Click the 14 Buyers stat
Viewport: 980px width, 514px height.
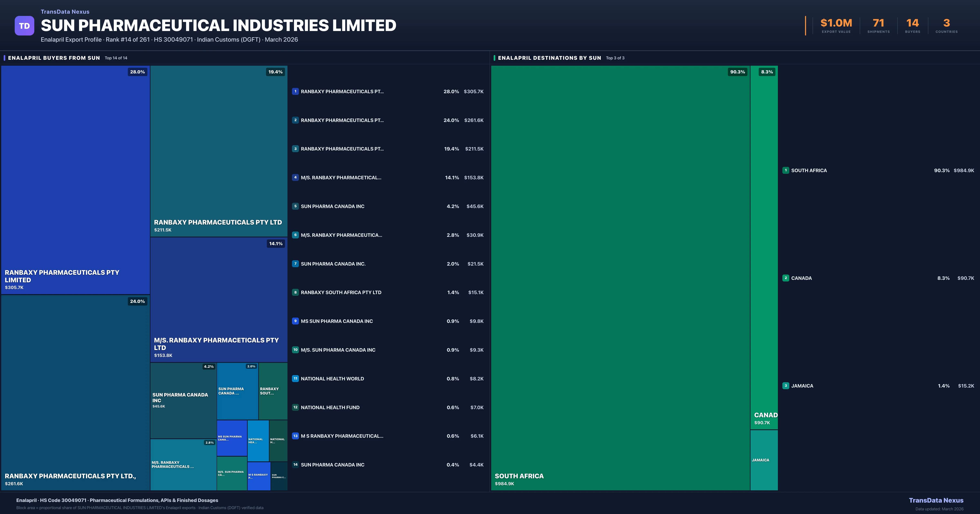[912, 26]
